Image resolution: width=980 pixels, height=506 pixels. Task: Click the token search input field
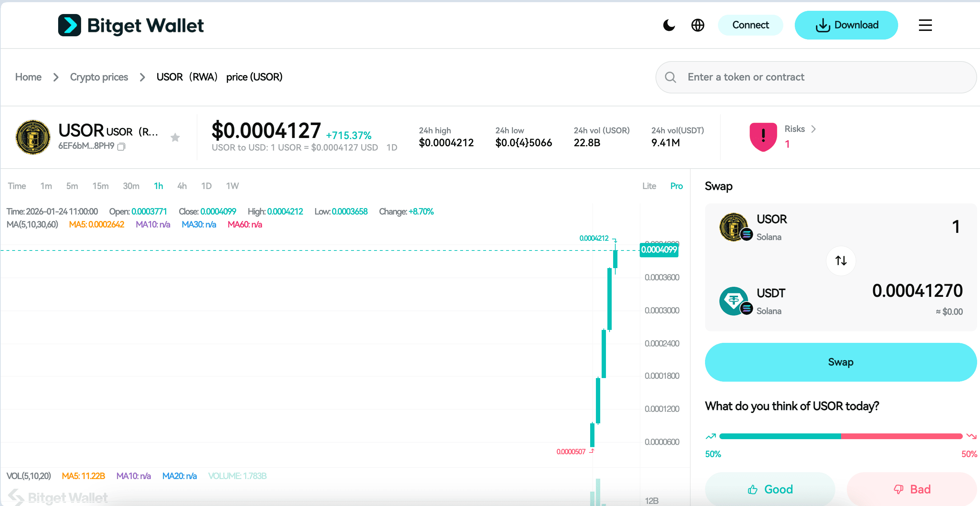coord(799,77)
